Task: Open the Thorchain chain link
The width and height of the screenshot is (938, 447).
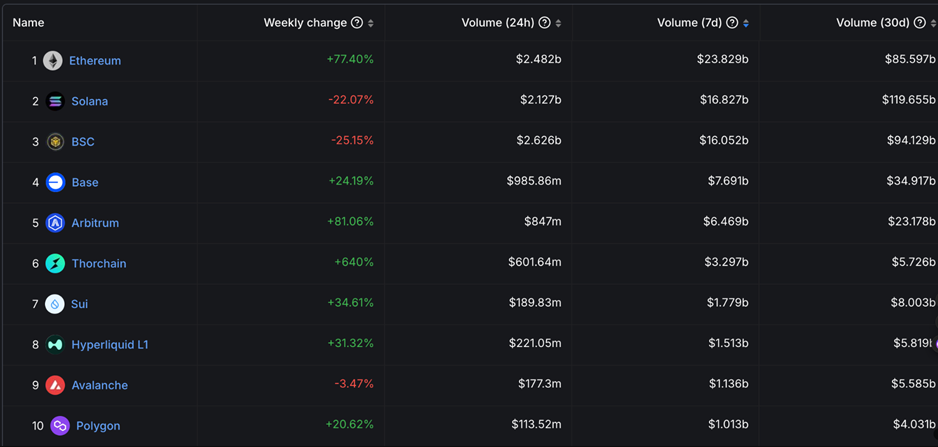Action: click(99, 264)
